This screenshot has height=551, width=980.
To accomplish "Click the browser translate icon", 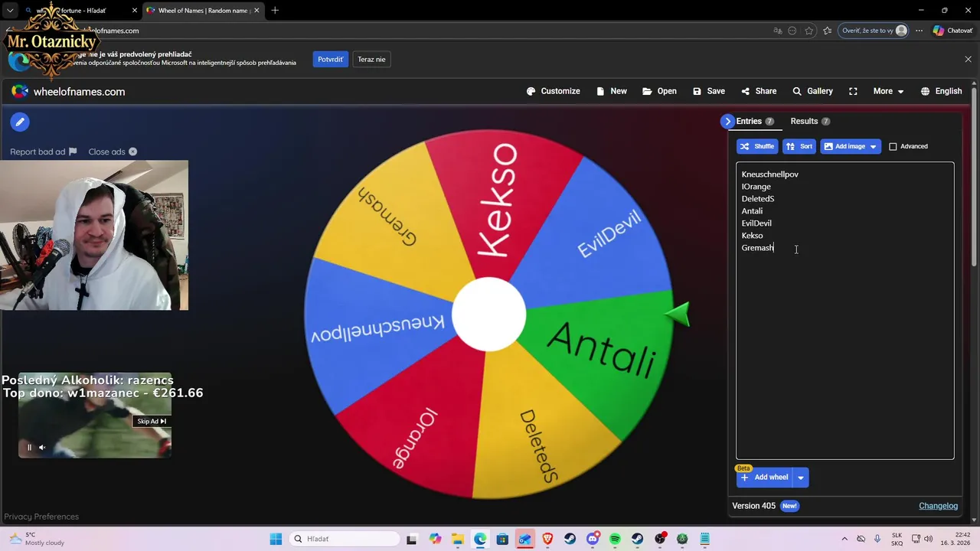I will pos(778,31).
